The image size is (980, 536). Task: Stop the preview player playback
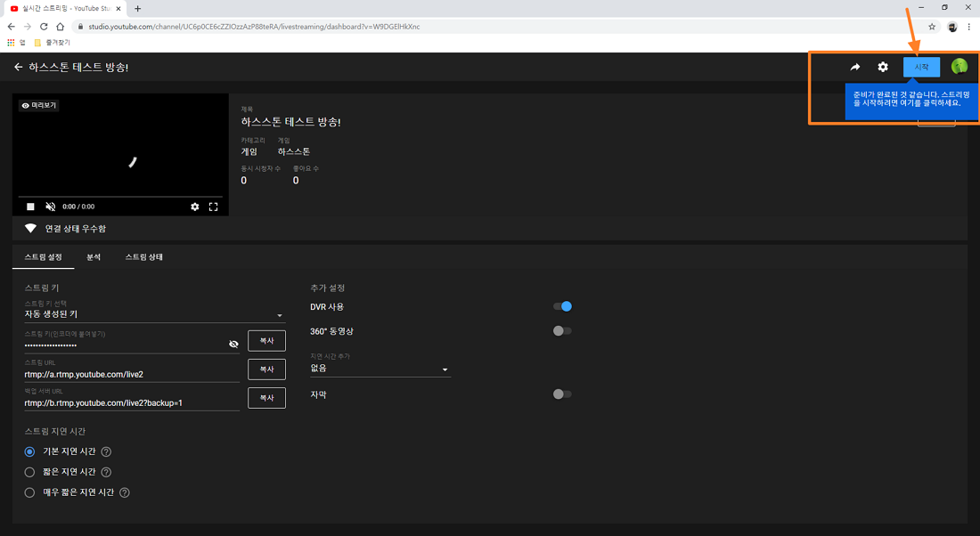tap(30, 207)
